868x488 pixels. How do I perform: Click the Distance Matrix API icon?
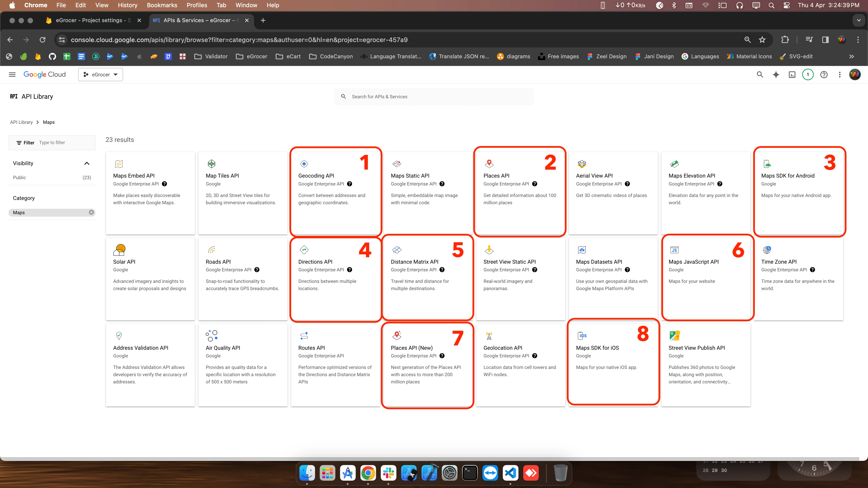coord(397,250)
